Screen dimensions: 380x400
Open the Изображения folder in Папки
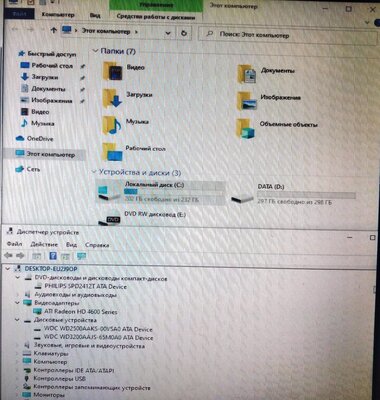(247, 101)
